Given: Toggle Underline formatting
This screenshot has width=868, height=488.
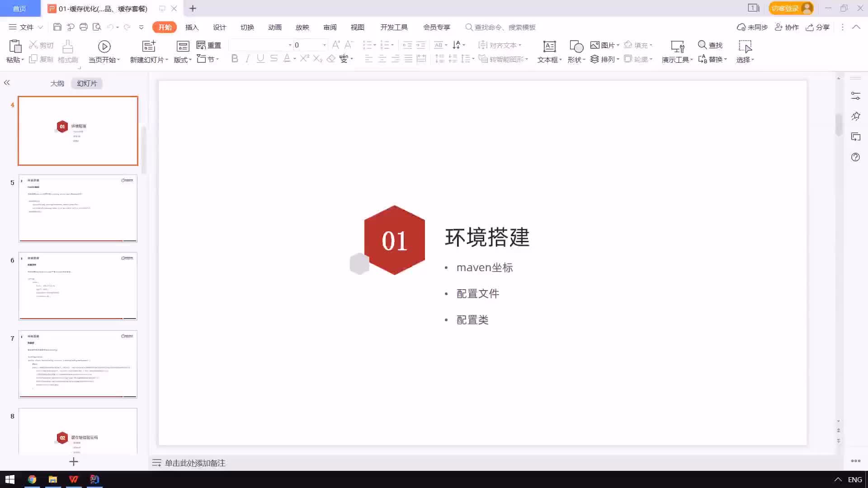Looking at the screenshot, I should (x=260, y=59).
